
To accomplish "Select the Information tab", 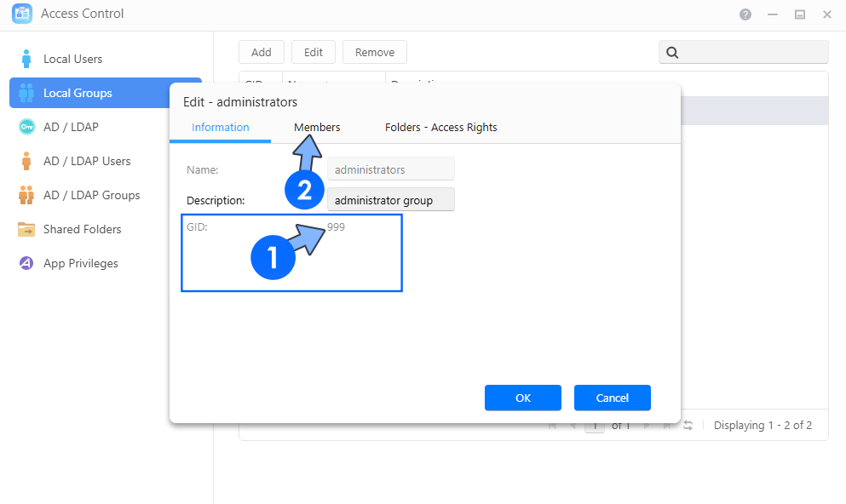I will click(220, 127).
